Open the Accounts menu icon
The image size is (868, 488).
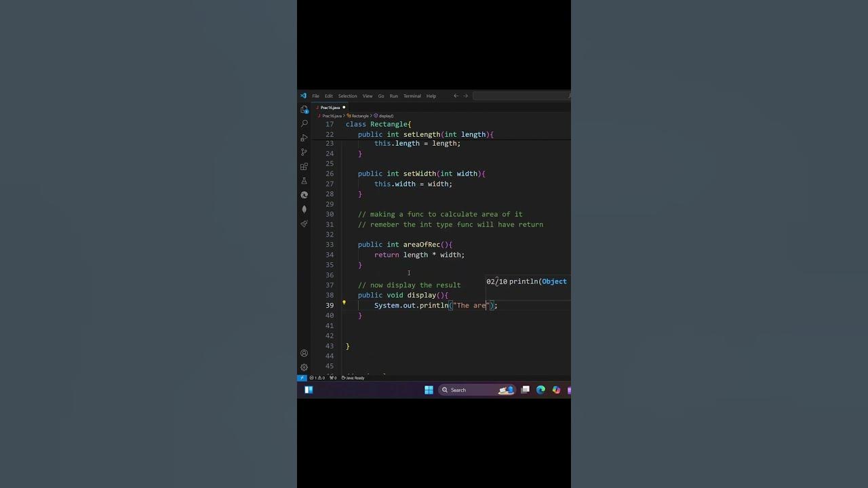(304, 353)
